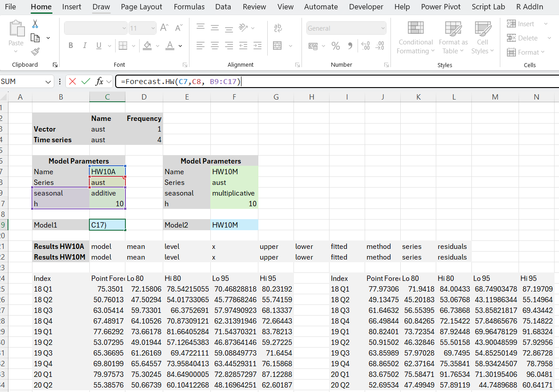This screenshot has height=392, width=559.
Task: Open the Developer ribbon tab
Action: click(x=366, y=7)
